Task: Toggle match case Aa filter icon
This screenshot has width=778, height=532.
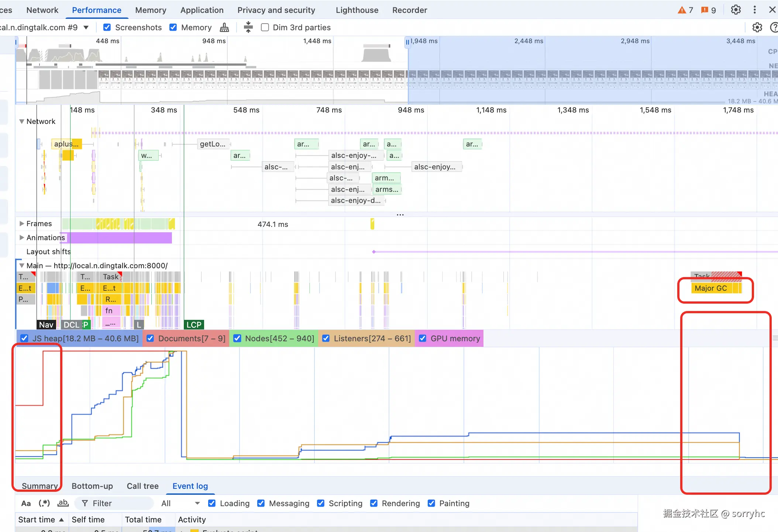Action: click(x=26, y=503)
